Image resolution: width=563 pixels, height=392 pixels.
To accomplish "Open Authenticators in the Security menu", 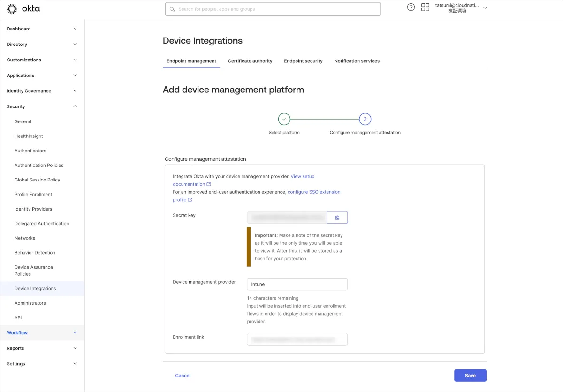I will click(30, 151).
